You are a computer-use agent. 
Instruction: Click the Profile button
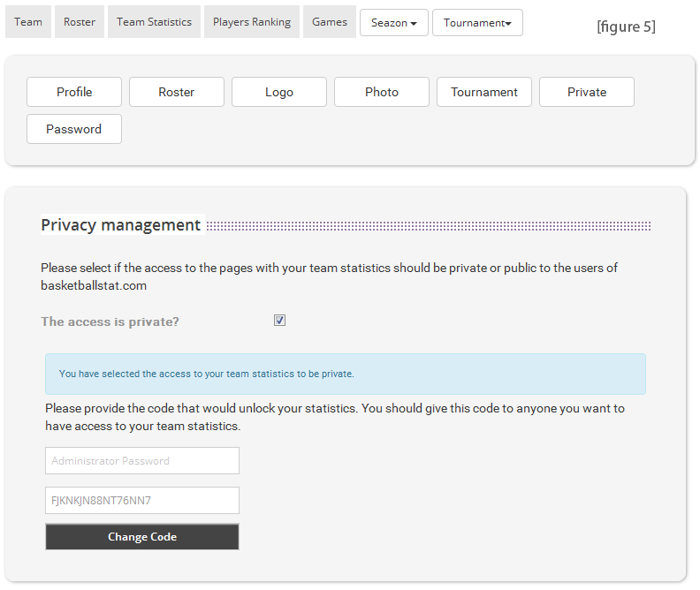[74, 92]
